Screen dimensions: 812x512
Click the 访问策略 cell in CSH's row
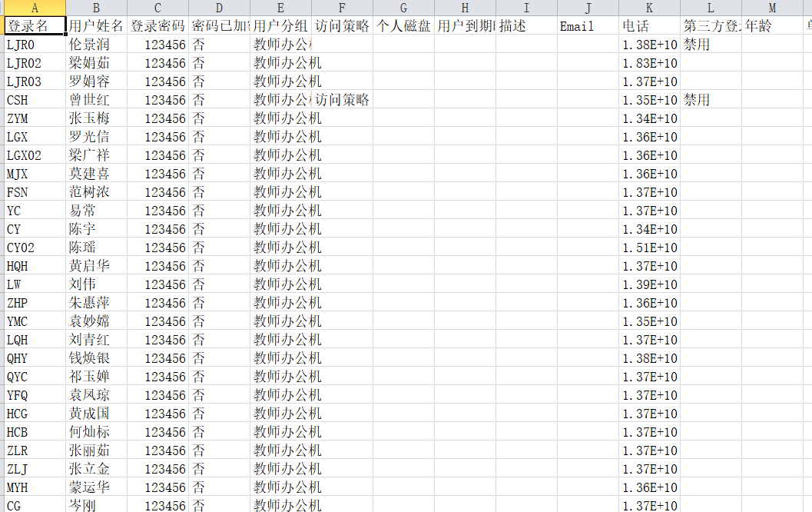[343, 100]
